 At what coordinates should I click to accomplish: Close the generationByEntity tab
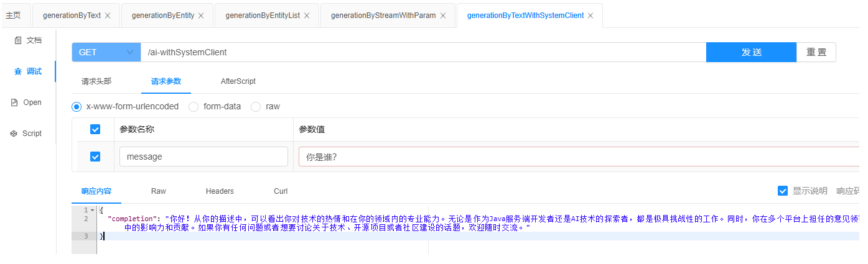pos(201,16)
